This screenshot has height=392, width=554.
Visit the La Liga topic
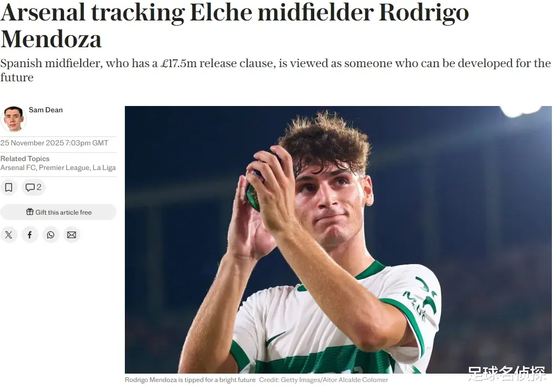click(x=104, y=167)
